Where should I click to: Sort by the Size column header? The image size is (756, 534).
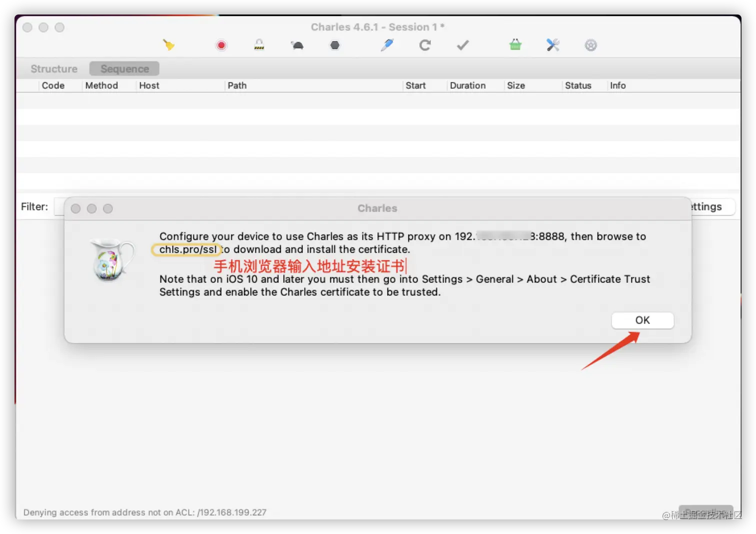(516, 85)
